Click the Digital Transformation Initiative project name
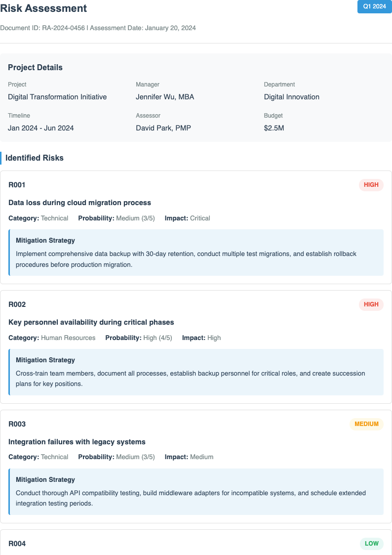The image size is (392, 555). (x=57, y=97)
